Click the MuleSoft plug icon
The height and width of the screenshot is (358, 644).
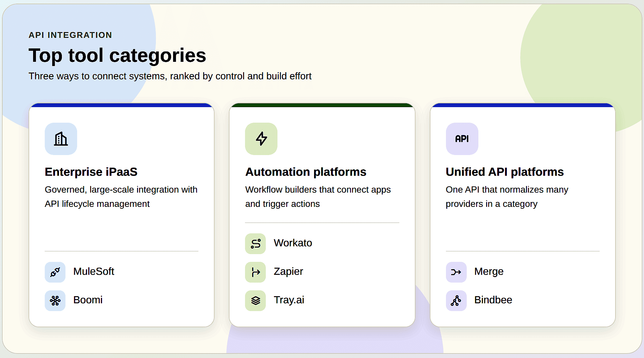click(55, 272)
